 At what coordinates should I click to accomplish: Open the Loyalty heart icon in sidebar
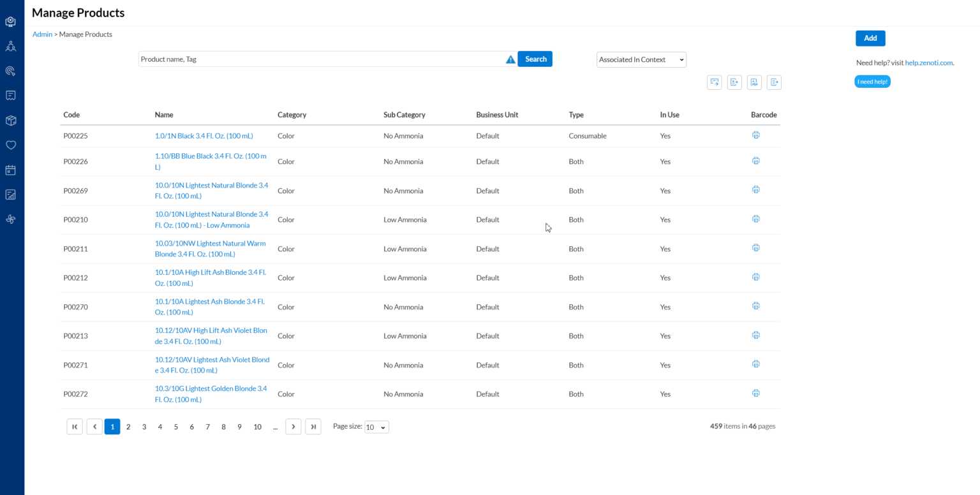(10, 145)
